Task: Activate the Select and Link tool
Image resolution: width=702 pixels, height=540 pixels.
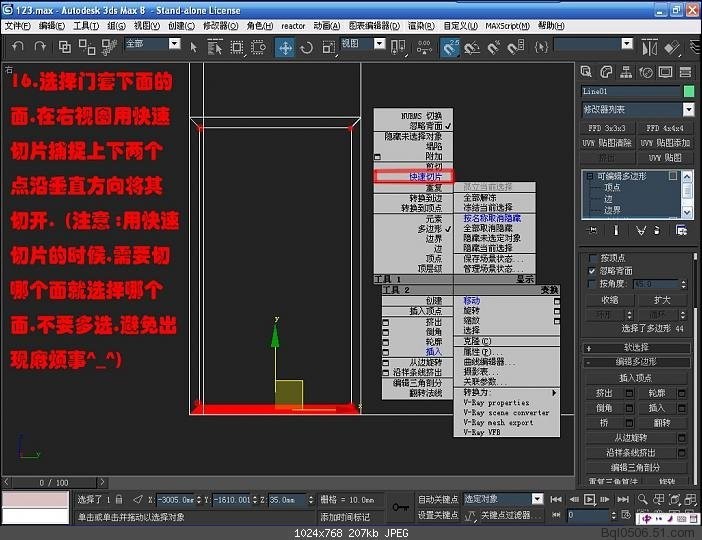Action: [65, 47]
